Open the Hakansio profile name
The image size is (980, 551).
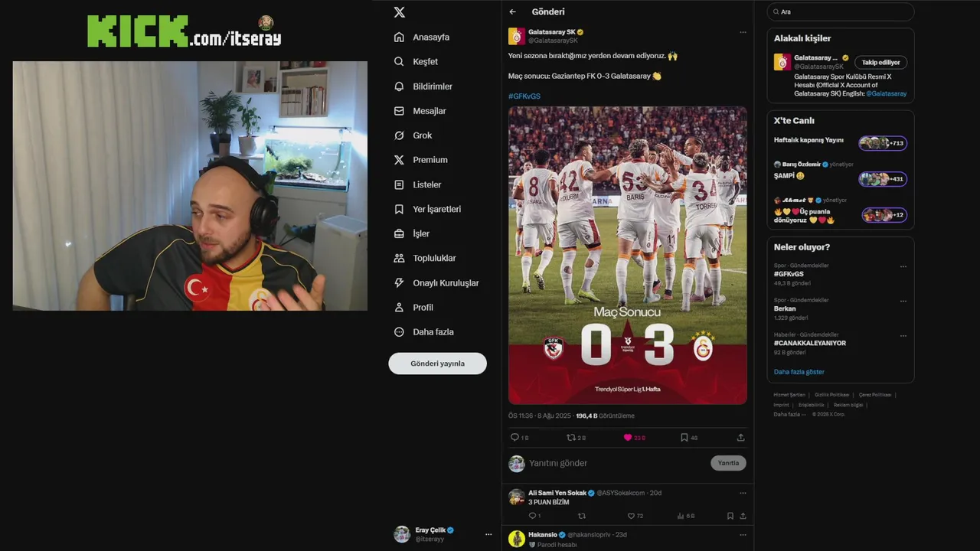(x=543, y=534)
